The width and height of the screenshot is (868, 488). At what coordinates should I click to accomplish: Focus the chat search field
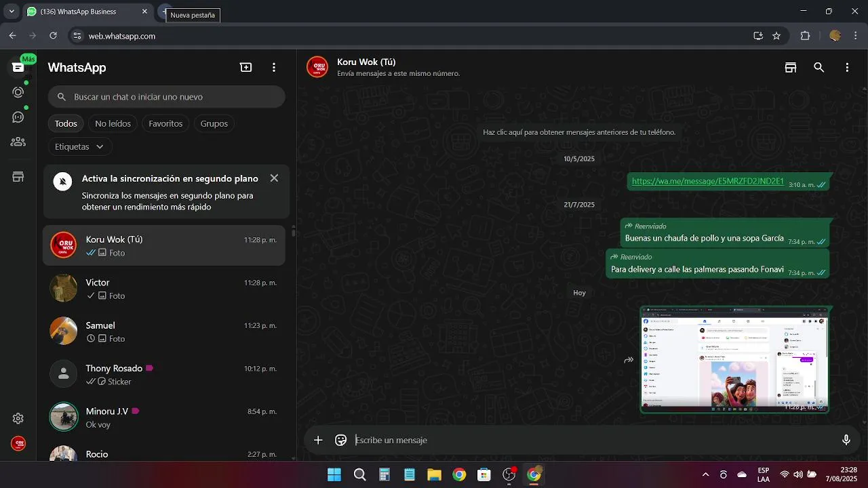click(x=166, y=97)
